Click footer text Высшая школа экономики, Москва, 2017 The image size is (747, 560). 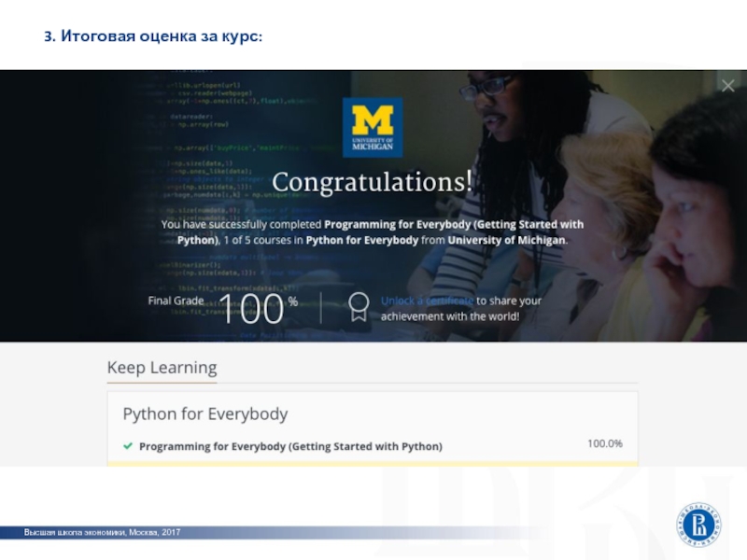coord(103,532)
